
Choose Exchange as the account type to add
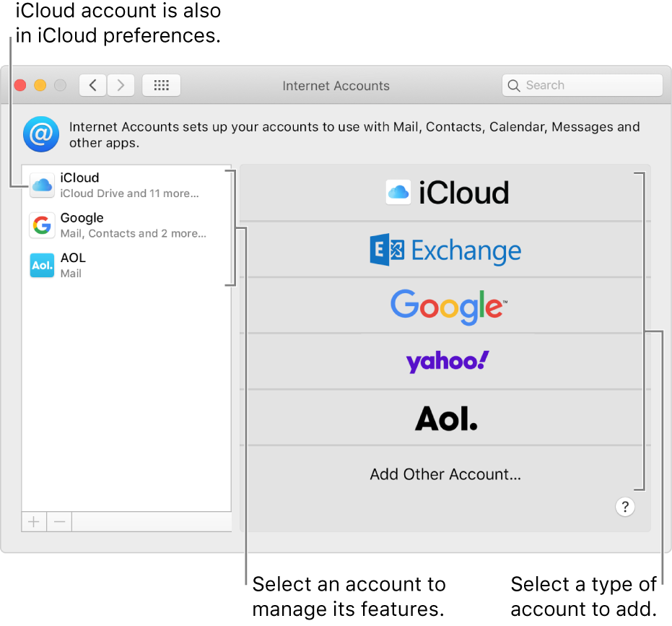445,250
